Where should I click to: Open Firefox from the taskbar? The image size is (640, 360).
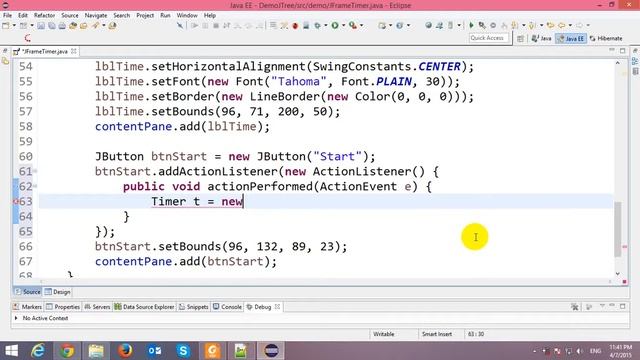(125, 351)
